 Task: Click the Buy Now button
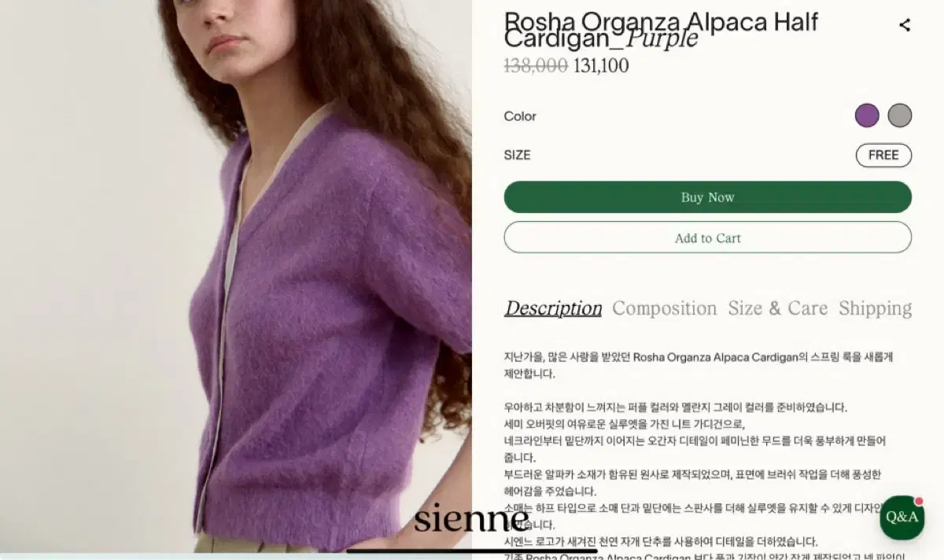(x=708, y=197)
